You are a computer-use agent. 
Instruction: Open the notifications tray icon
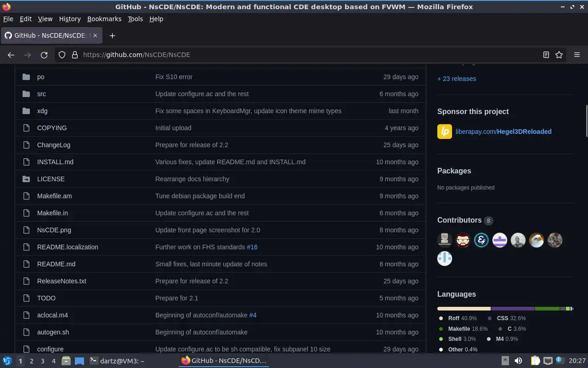tap(559, 360)
